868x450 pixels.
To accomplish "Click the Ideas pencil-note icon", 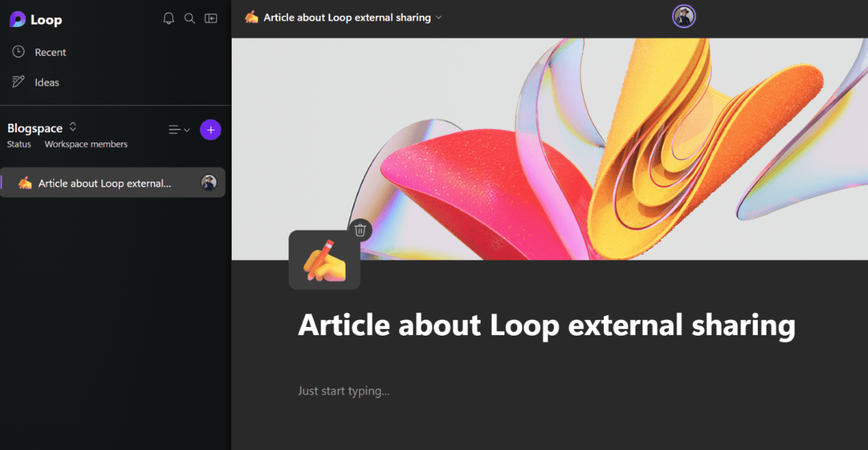I will [x=18, y=82].
